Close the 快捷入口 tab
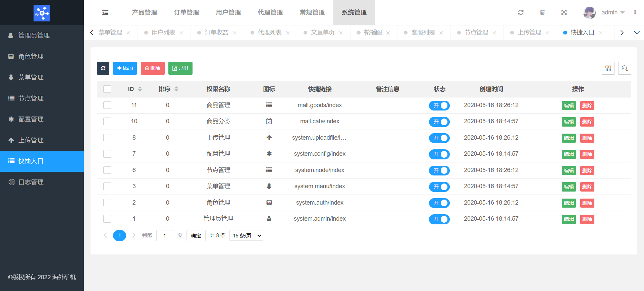Screen dimensions: 644x291 (x=601, y=33)
